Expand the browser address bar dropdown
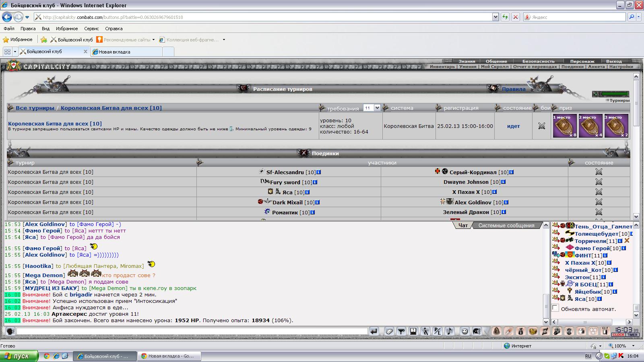644x362 pixels. click(495, 17)
